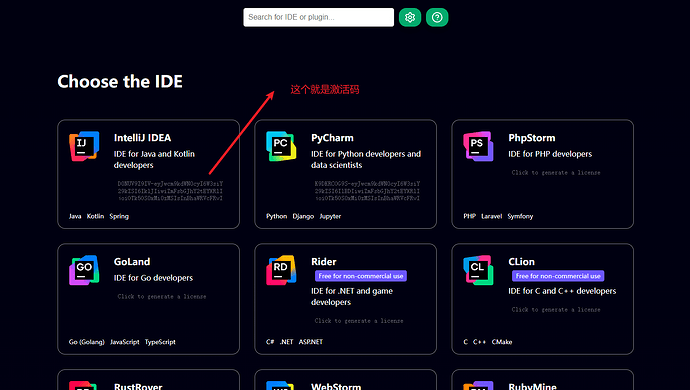Image resolution: width=690 pixels, height=390 pixels.
Task: Generate a license for CLion
Action: pyautogui.click(x=556, y=309)
